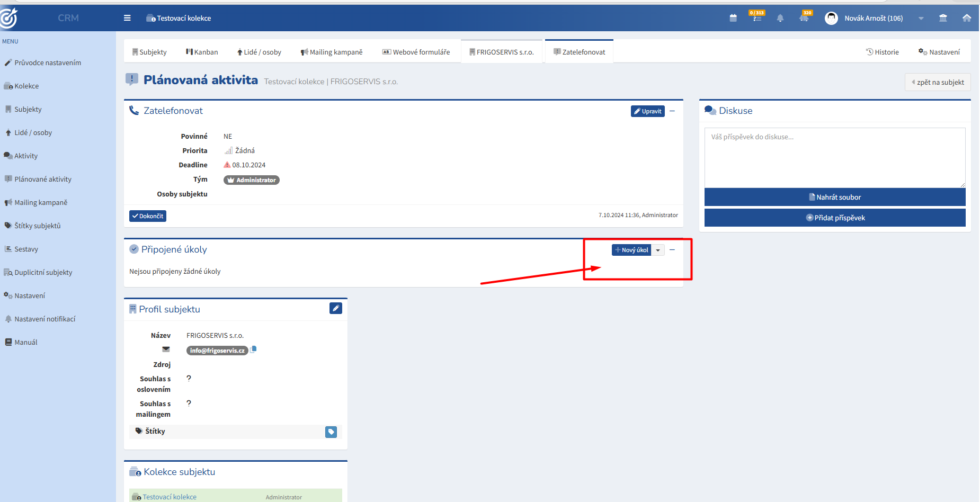
Task: Add tags using the blue Štítky icon
Action: pyautogui.click(x=331, y=432)
